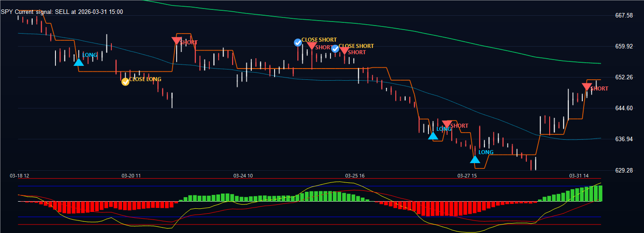Screen dimensions: 644x233
Task: Click the 03-31 14 time axis label
Action: pos(578,176)
